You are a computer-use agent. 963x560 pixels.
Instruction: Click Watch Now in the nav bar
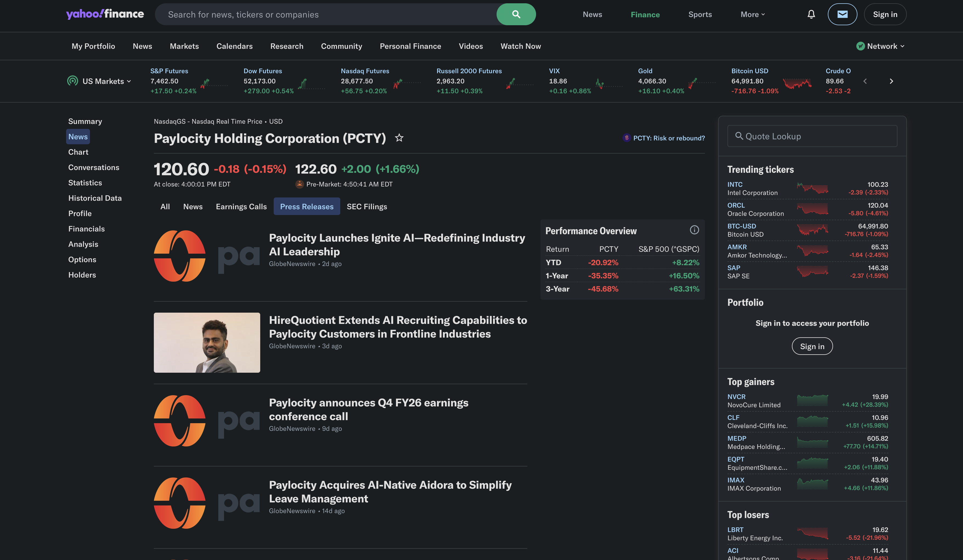pyautogui.click(x=520, y=46)
